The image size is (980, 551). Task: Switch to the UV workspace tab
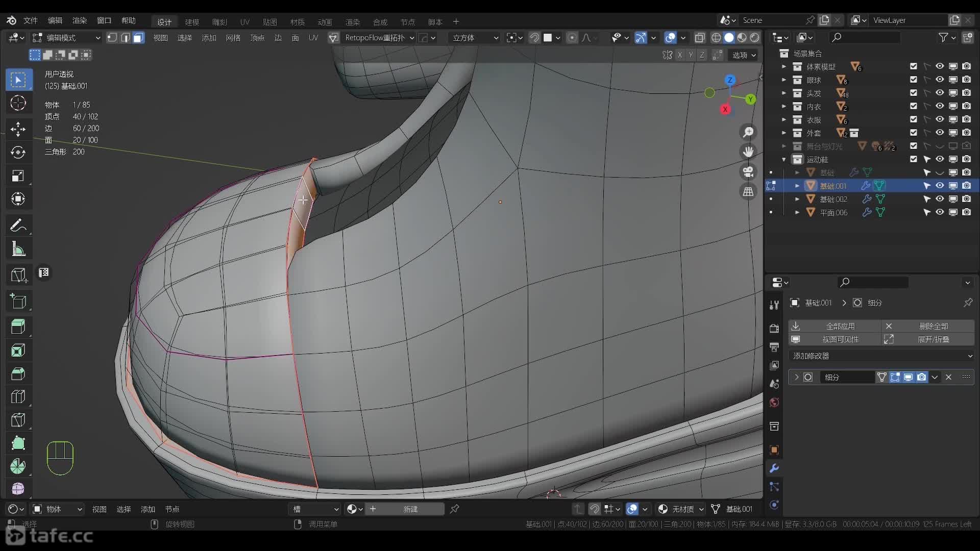(245, 22)
